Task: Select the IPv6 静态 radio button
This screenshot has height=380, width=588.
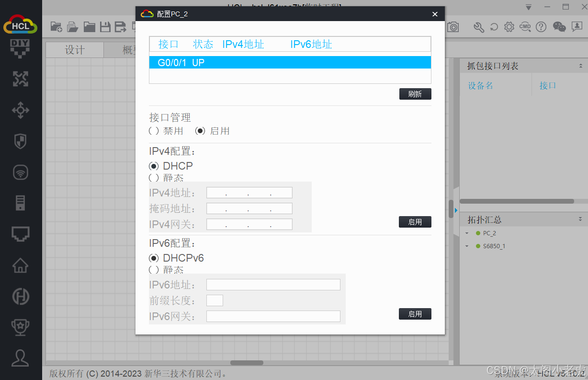Action: 154,269
